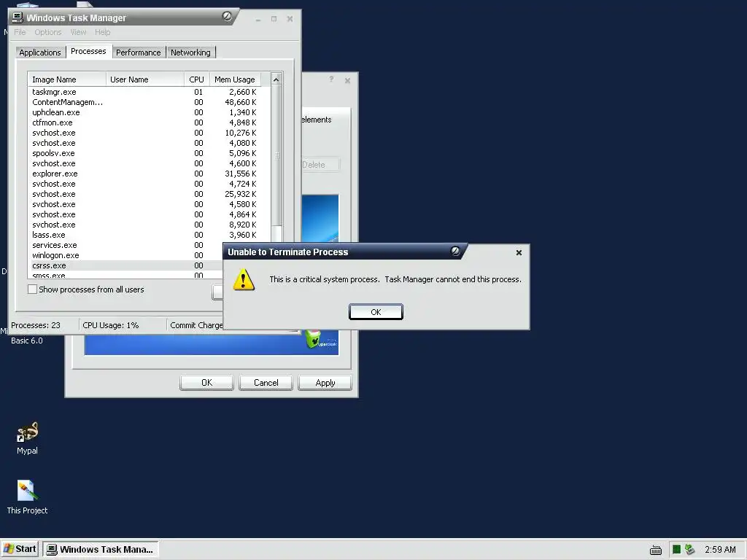Click the Delete button in the background dialog
The image size is (747, 560).
(320, 165)
